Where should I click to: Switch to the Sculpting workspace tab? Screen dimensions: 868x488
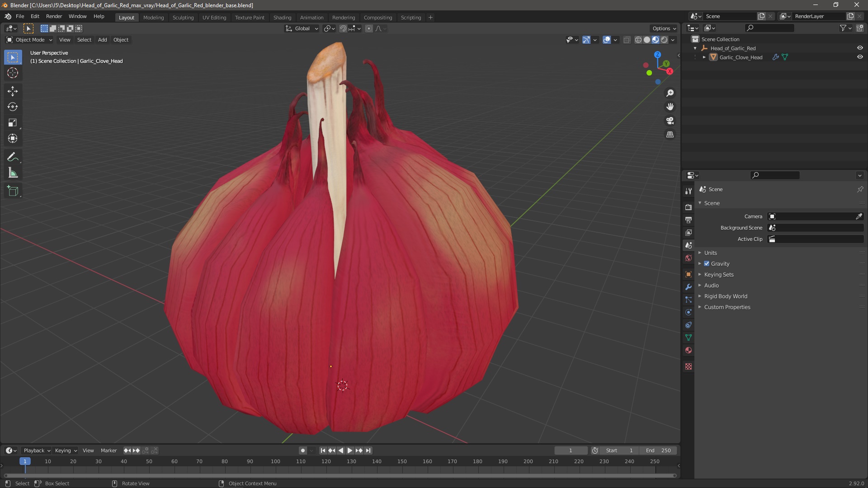[183, 18]
